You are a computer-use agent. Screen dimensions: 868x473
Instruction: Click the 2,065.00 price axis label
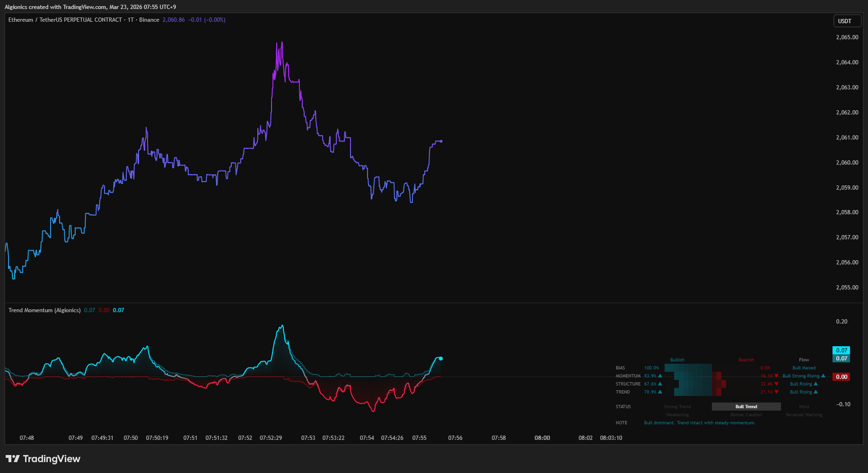[x=847, y=37]
